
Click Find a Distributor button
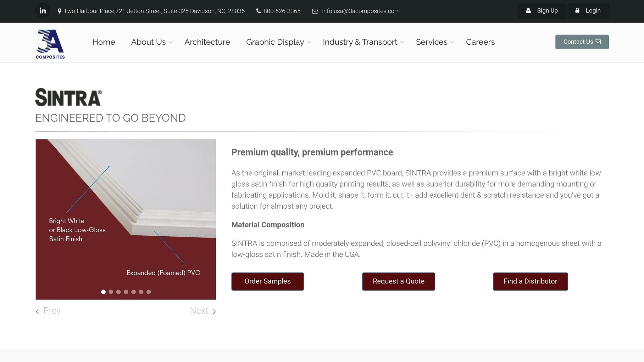[x=530, y=281]
